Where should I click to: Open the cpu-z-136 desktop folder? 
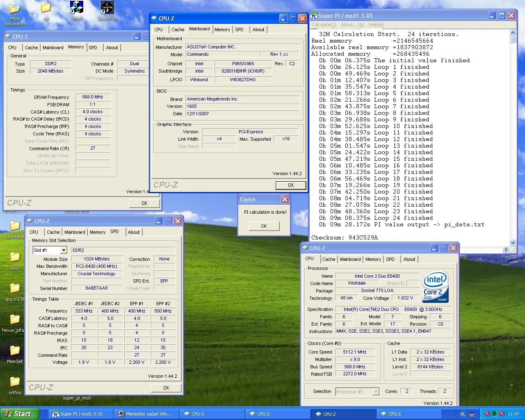[x=15, y=292]
